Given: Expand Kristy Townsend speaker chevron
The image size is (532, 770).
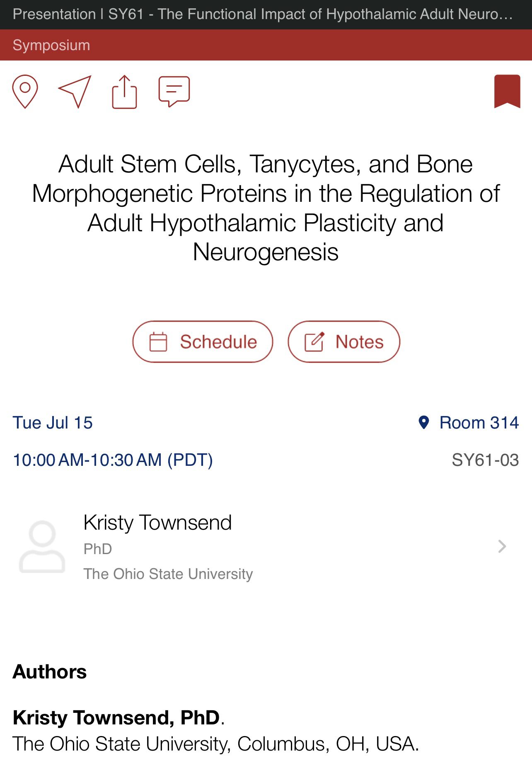Looking at the screenshot, I should coord(502,547).
